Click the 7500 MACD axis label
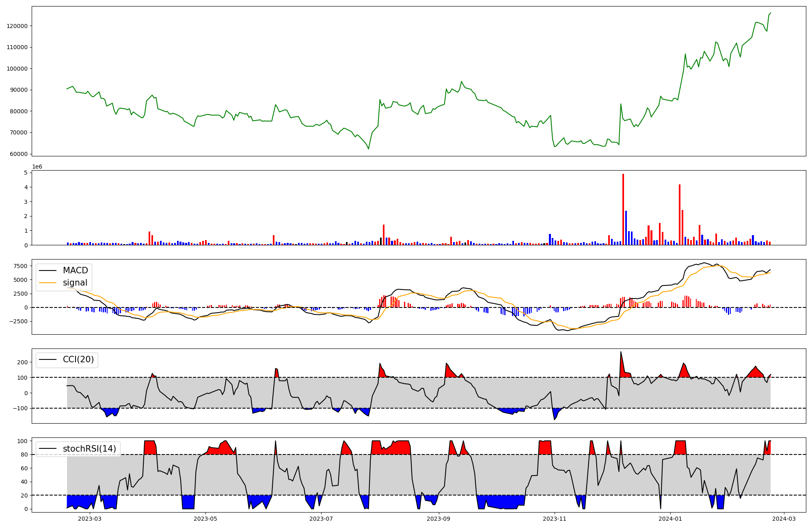Image resolution: width=812 pixels, height=528 pixels. (20, 266)
